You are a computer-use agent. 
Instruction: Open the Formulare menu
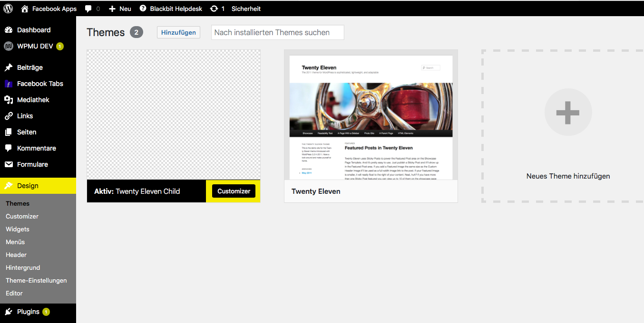(38, 164)
